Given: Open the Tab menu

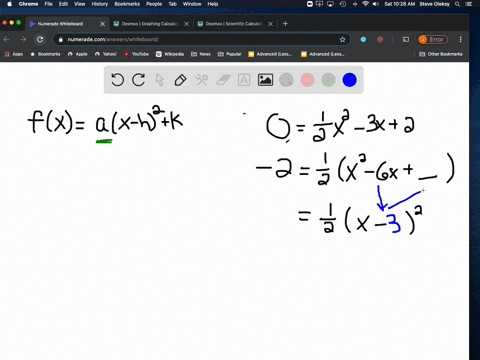Looking at the screenshot, I should click(172, 4).
